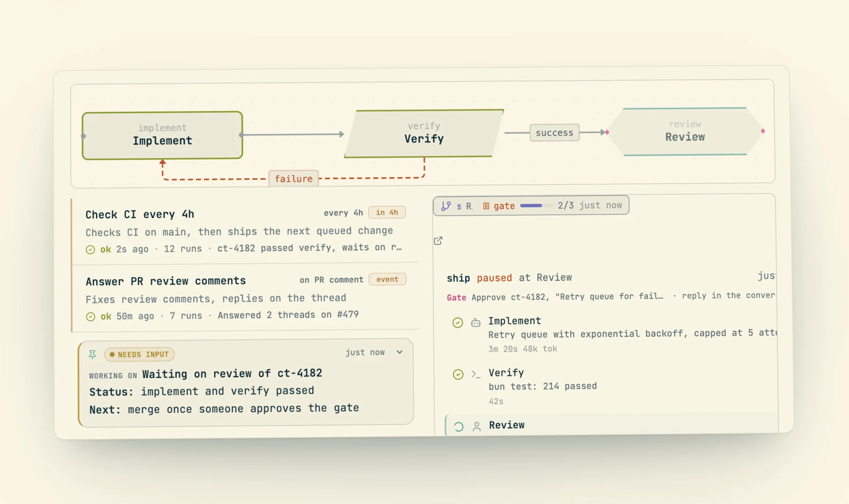Click the bun test: 214 passed text
The height and width of the screenshot is (504, 849).
[x=542, y=386]
